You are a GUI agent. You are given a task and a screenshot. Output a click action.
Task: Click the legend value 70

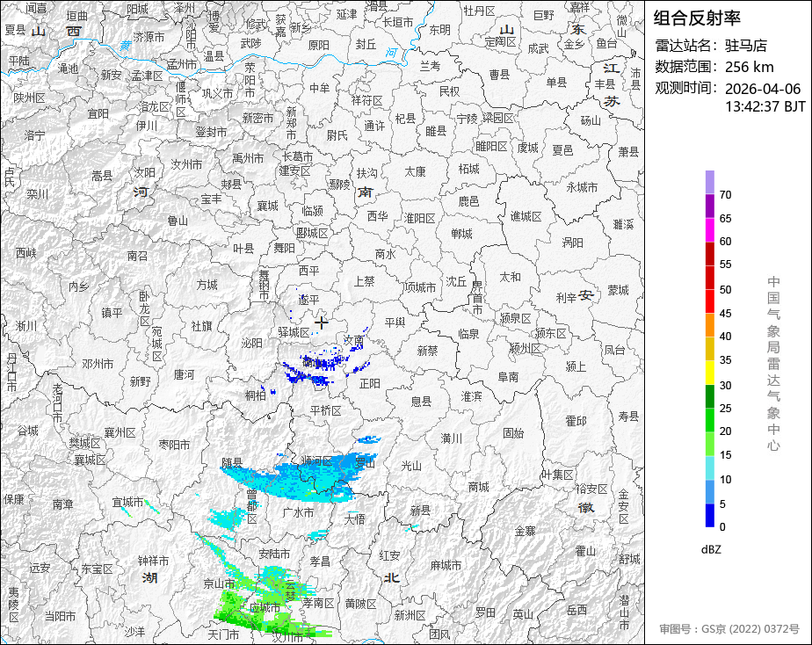[x=725, y=194]
